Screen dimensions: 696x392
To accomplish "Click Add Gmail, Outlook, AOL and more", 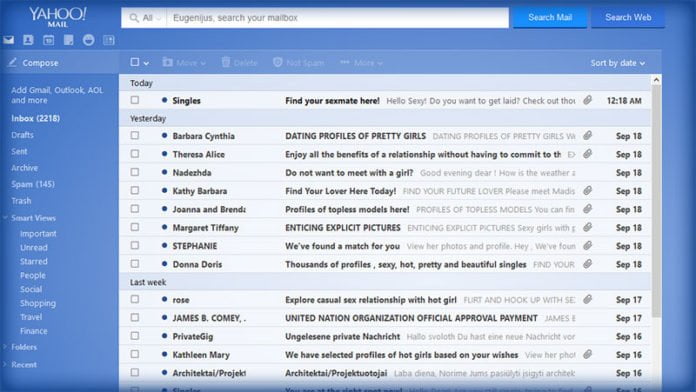I will (57, 95).
